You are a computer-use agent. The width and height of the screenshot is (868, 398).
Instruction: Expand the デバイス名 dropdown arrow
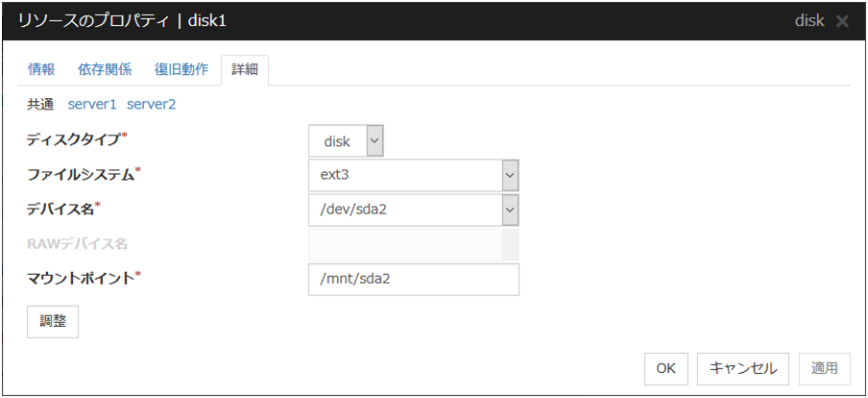click(x=510, y=210)
